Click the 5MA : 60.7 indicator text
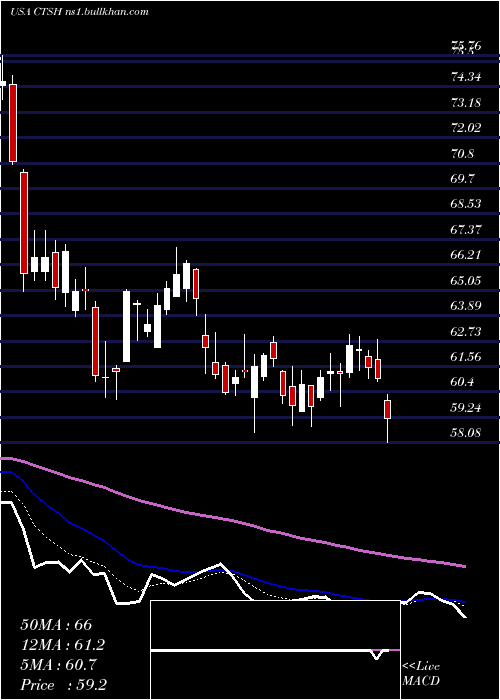Viewport: 500px width, 700px height. (x=60, y=665)
